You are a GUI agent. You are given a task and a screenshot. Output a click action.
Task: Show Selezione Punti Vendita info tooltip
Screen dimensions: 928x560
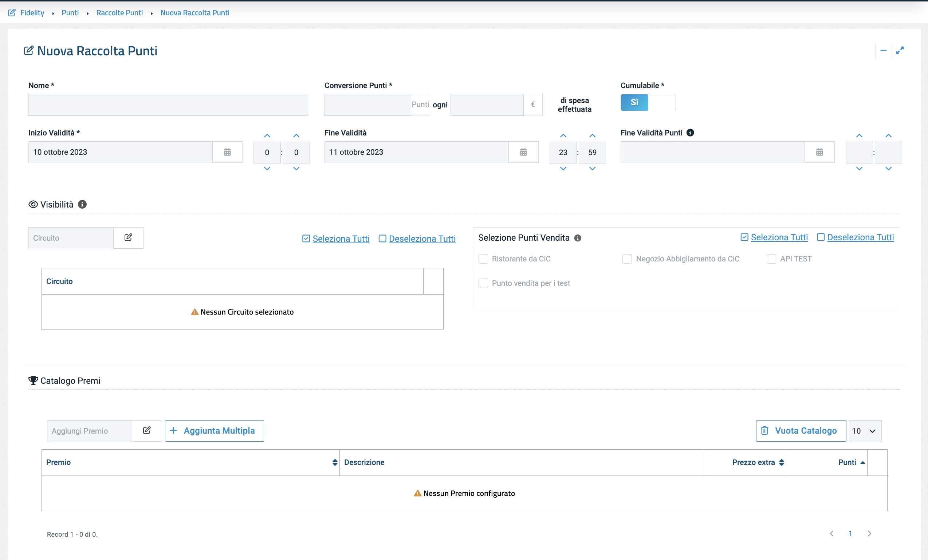577,238
